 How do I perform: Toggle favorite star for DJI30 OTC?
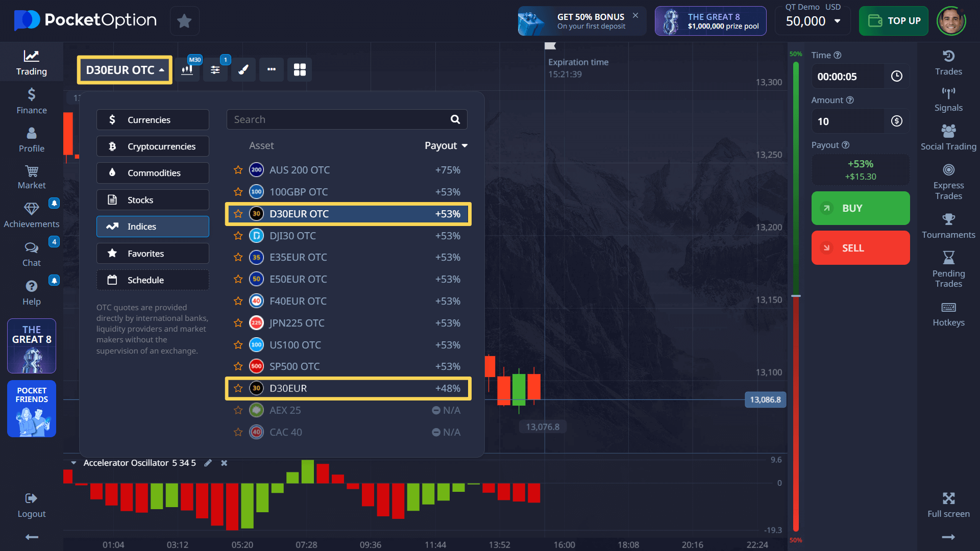(238, 236)
